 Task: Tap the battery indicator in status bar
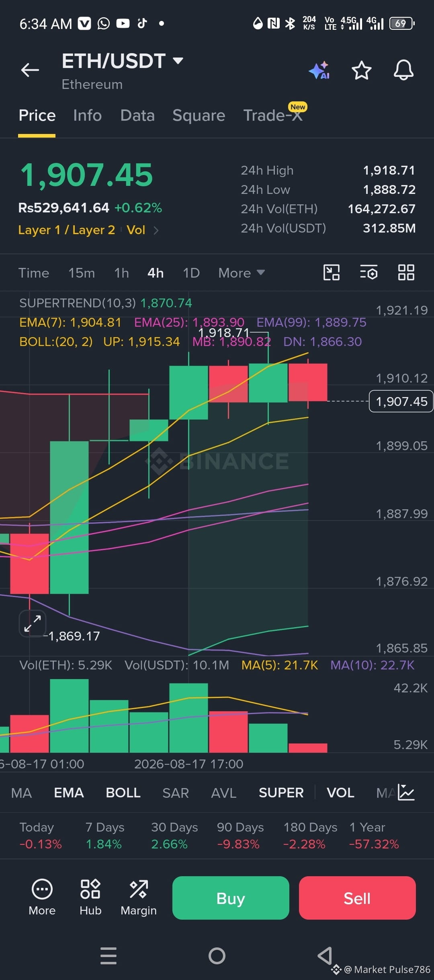click(402, 23)
